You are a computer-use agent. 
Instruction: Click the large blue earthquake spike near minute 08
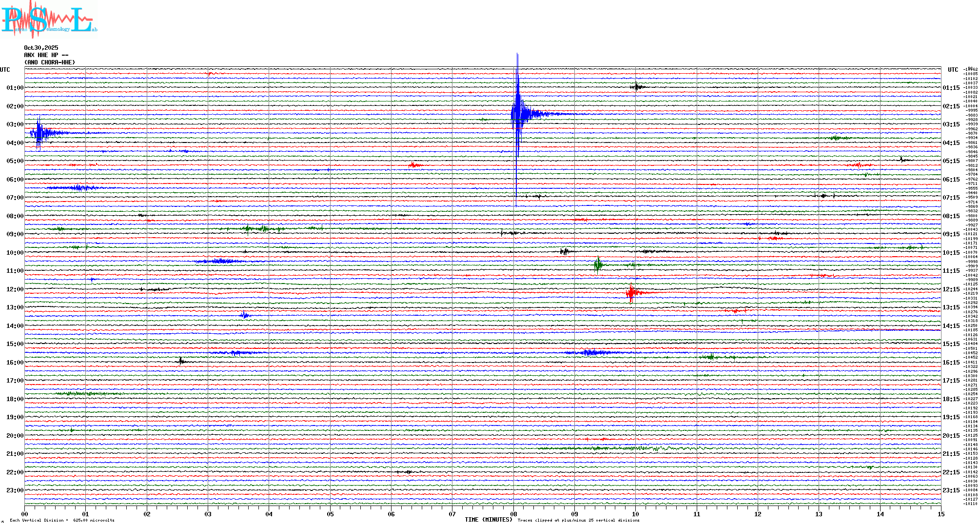pos(517,115)
